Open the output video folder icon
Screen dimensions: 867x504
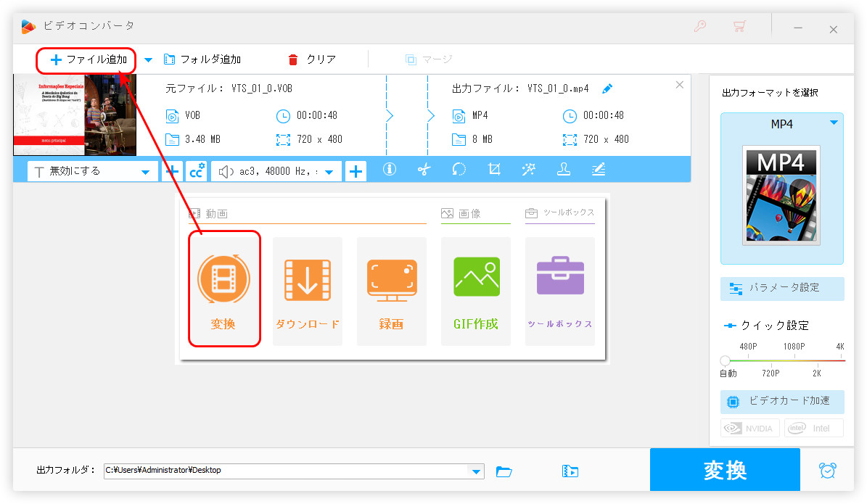pyautogui.click(x=570, y=471)
